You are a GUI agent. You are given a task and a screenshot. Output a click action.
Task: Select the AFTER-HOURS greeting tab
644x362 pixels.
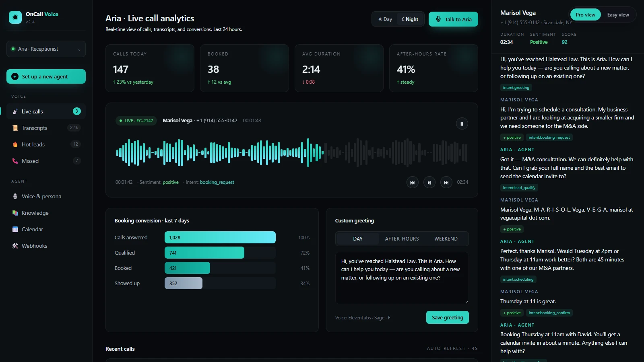point(402,239)
